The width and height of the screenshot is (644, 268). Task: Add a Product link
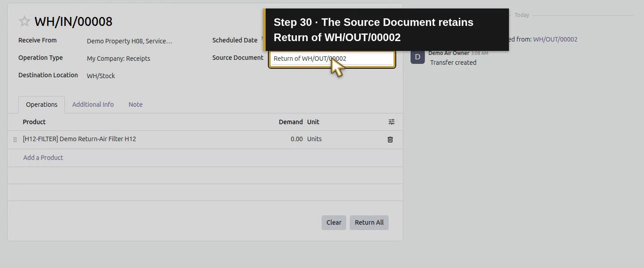coord(43,158)
